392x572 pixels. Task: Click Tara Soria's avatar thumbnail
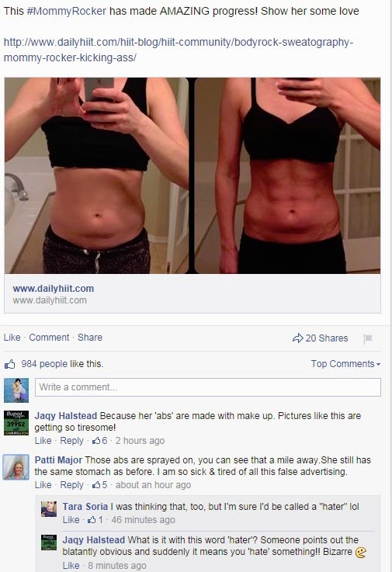click(x=49, y=509)
